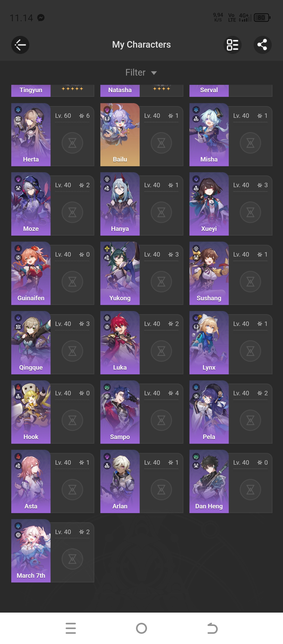Switch to list view layout icon
The width and height of the screenshot is (283, 644).
click(232, 45)
